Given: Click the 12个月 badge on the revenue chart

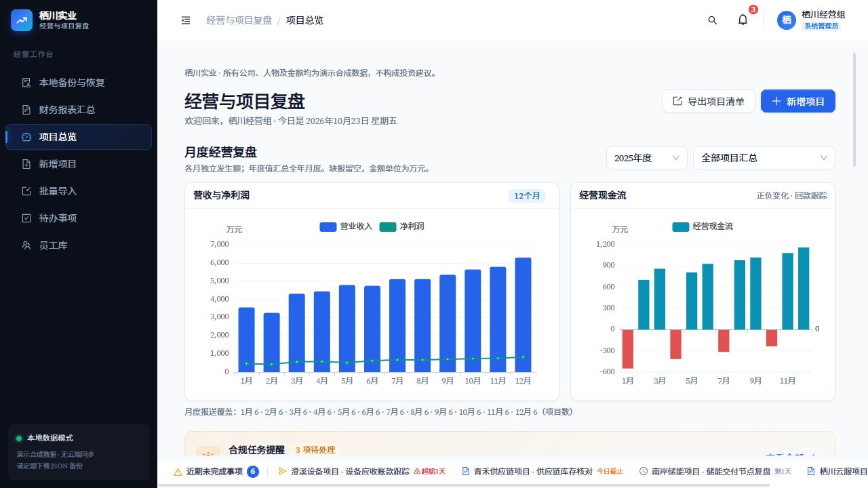Looking at the screenshot, I should pos(527,196).
